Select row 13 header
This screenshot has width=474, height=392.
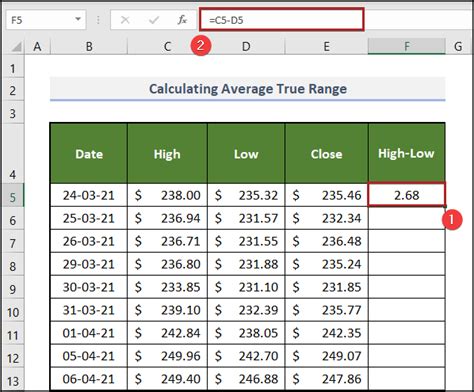(13, 380)
